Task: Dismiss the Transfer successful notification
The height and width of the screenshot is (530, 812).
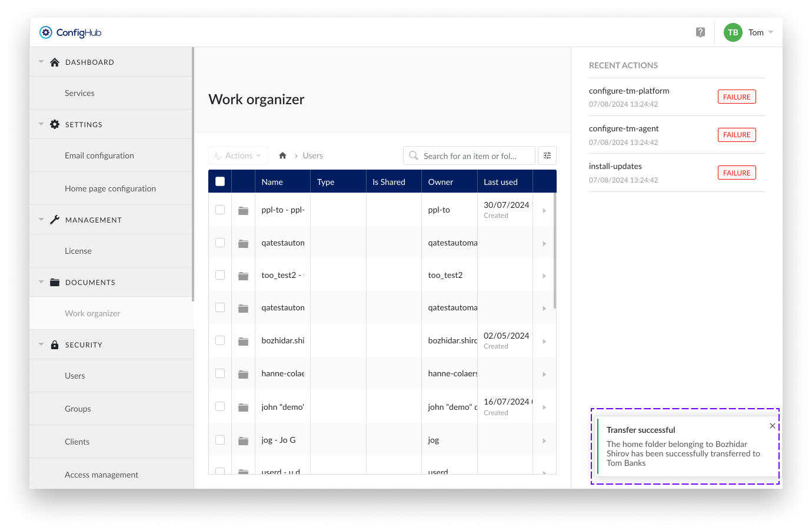Action: 772,425
